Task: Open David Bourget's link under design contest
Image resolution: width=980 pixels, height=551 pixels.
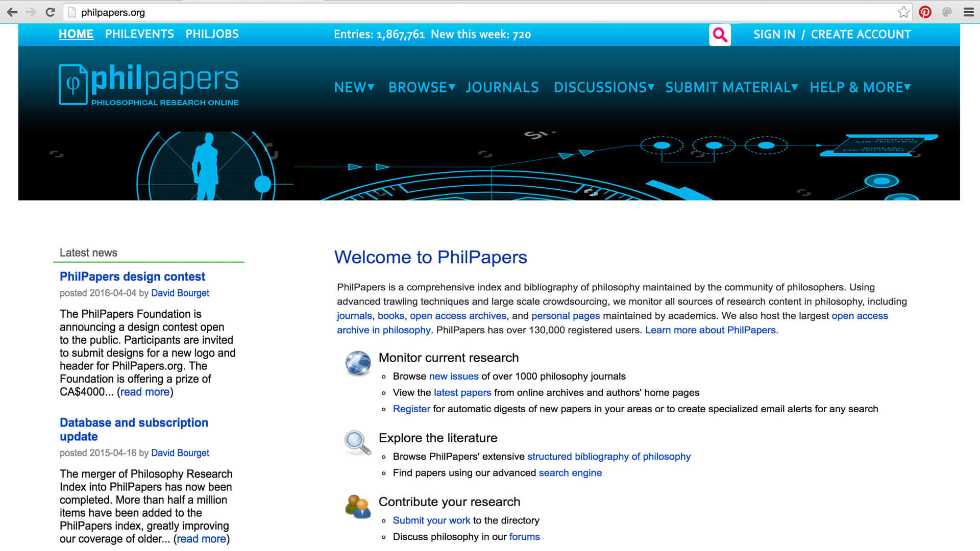Action: click(180, 293)
